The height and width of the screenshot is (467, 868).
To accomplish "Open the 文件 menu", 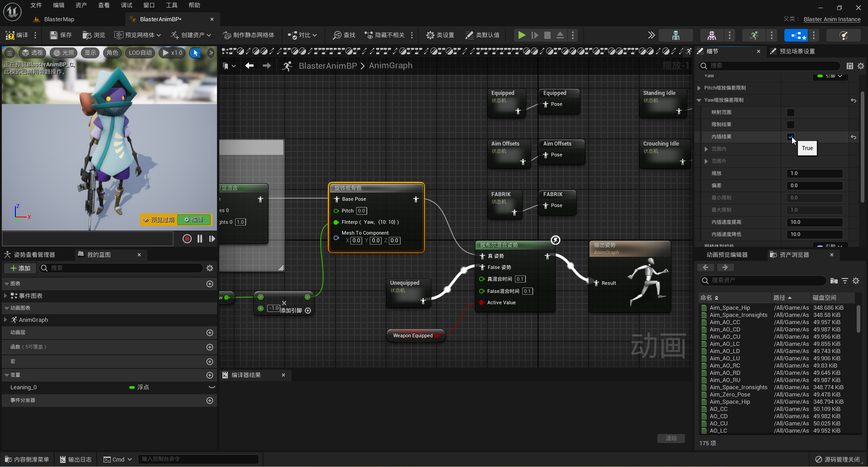I will point(36,5).
